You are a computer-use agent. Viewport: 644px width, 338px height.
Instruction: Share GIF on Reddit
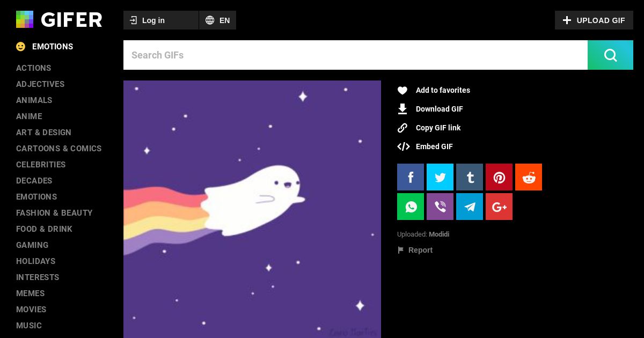pos(529,177)
